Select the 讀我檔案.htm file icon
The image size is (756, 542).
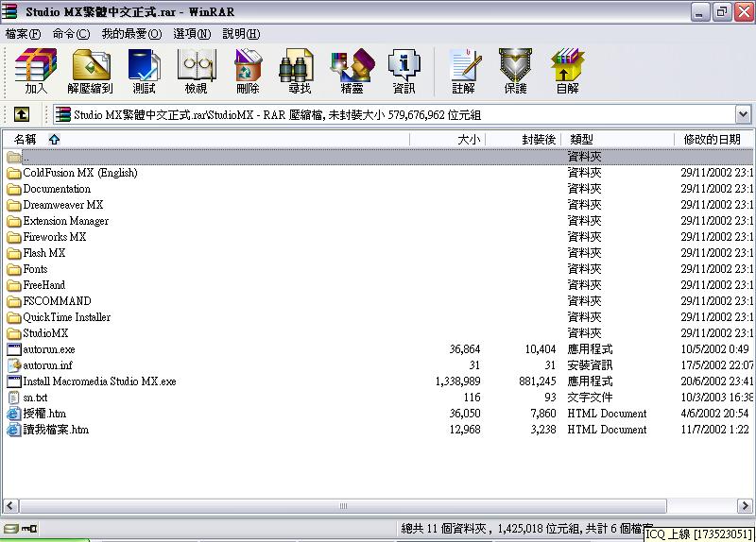[14, 430]
